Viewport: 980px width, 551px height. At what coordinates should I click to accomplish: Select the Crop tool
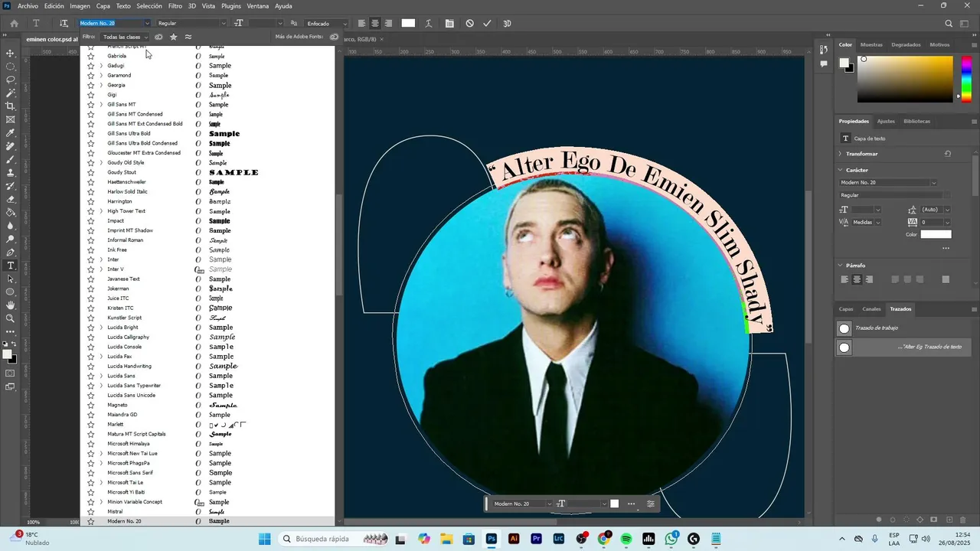tap(11, 106)
